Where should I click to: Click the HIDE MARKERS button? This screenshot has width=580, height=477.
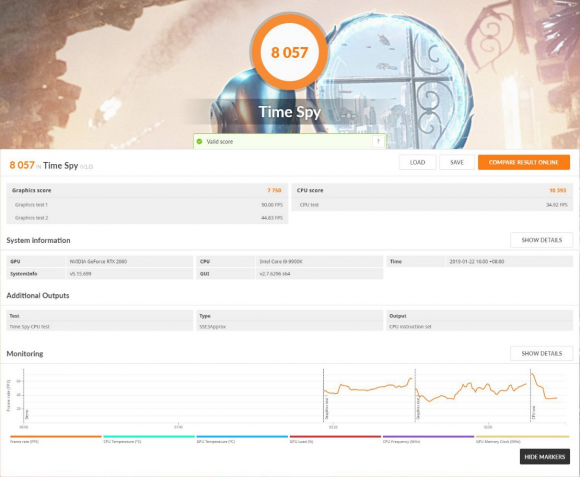point(544,457)
